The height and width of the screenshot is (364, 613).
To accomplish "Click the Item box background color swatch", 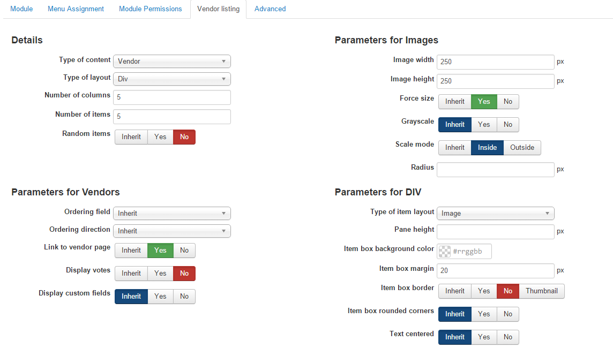I will tap(445, 252).
